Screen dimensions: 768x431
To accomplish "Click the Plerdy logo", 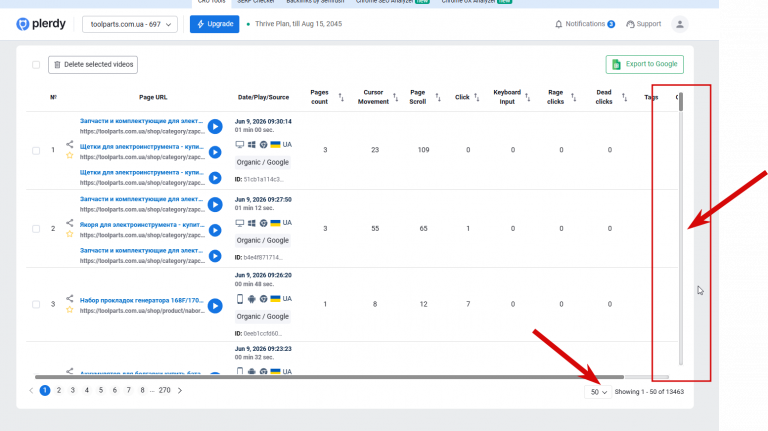I will click(x=41, y=24).
